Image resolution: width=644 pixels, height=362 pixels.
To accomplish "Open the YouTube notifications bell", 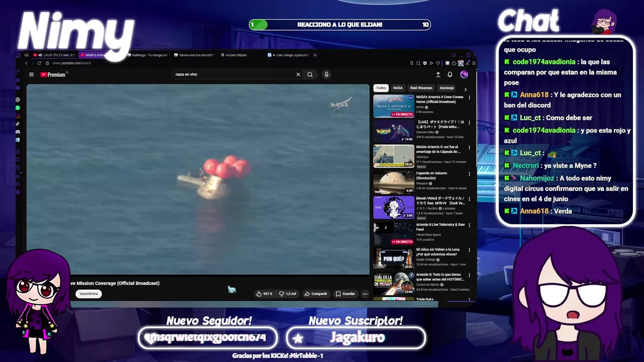I will point(450,74).
